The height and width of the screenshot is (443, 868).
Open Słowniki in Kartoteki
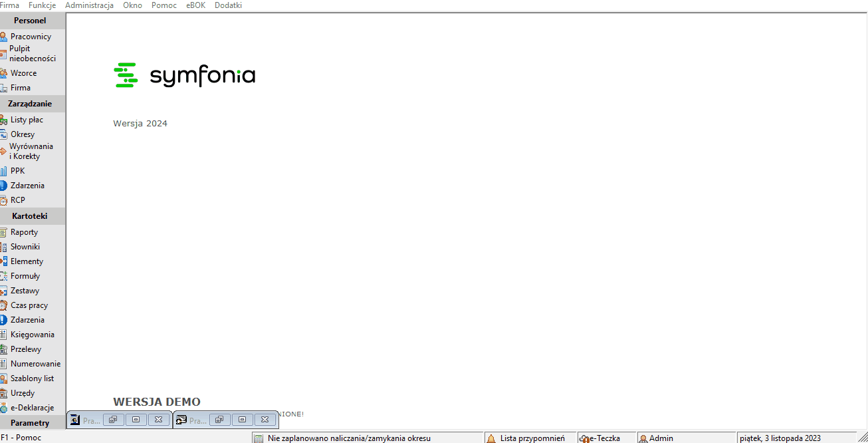pos(25,247)
